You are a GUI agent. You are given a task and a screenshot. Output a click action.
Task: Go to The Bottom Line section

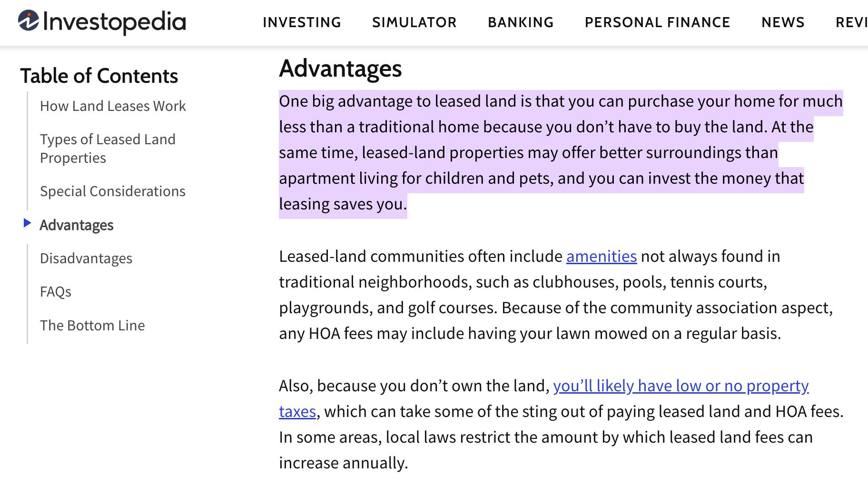coord(92,325)
